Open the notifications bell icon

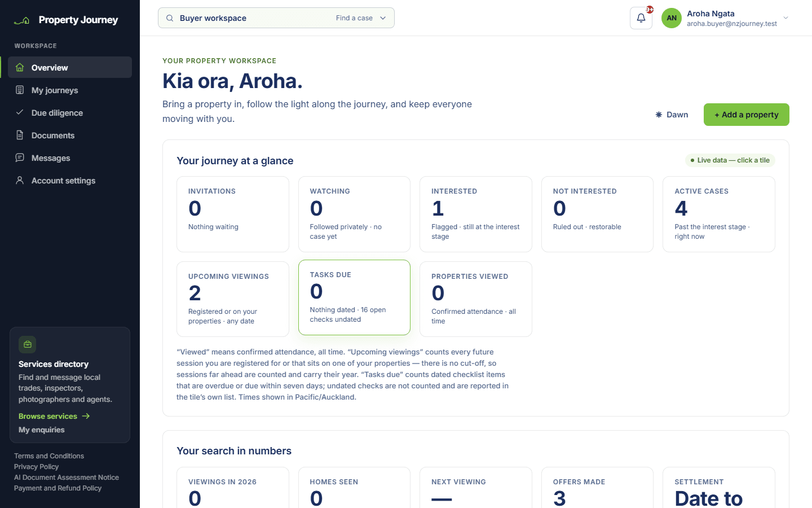(641, 18)
